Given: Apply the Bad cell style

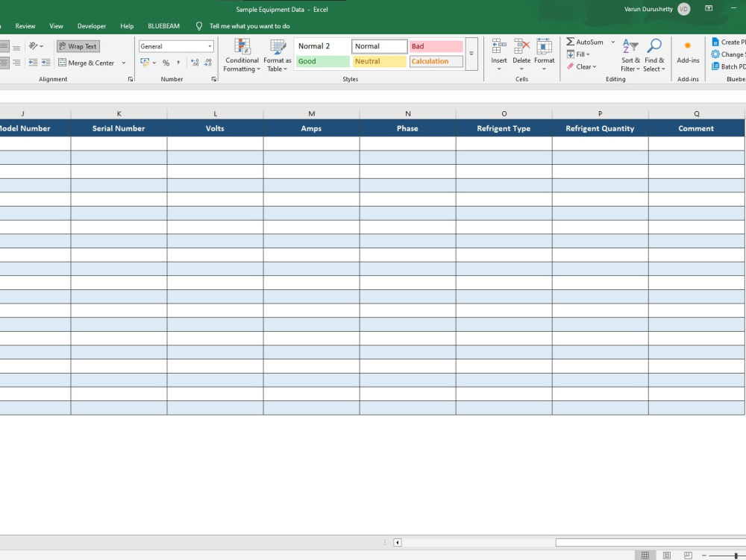Looking at the screenshot, I should (x=436, y=46).
